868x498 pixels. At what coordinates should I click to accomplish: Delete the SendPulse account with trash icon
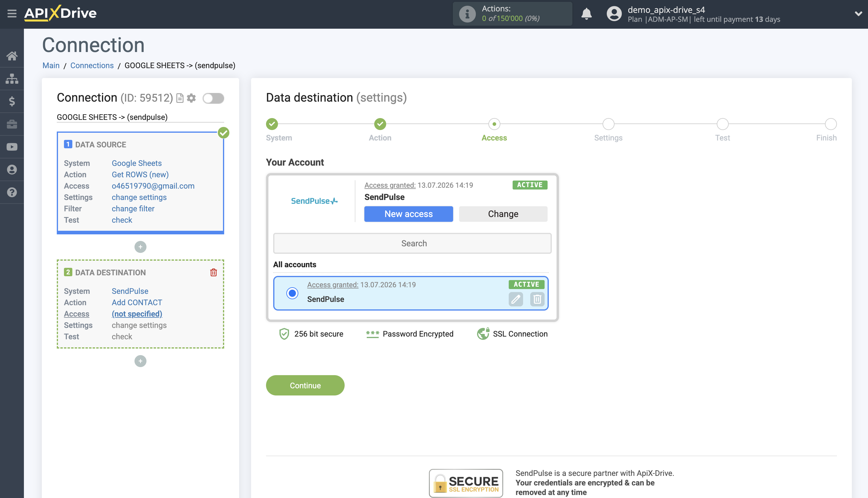(537, 299)
